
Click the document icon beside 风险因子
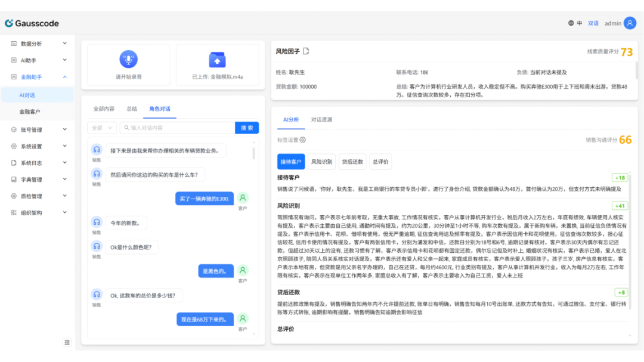[306, 51]
